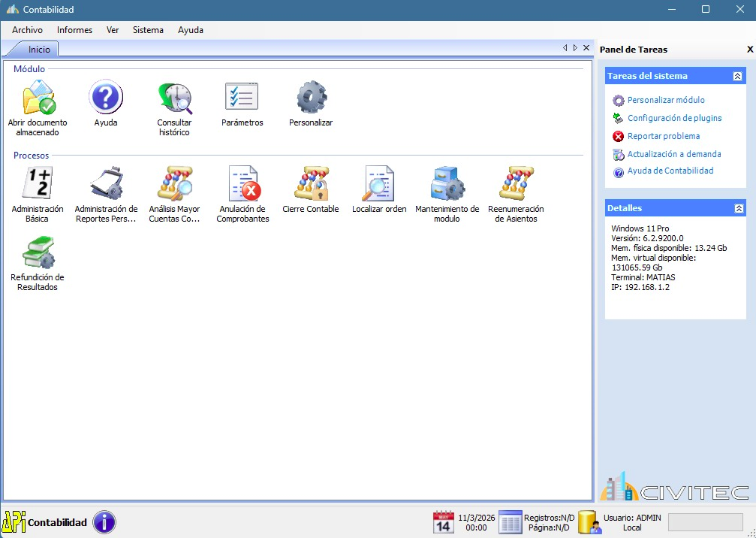Open Ayuda de Contabilidad link

(670, 171)
